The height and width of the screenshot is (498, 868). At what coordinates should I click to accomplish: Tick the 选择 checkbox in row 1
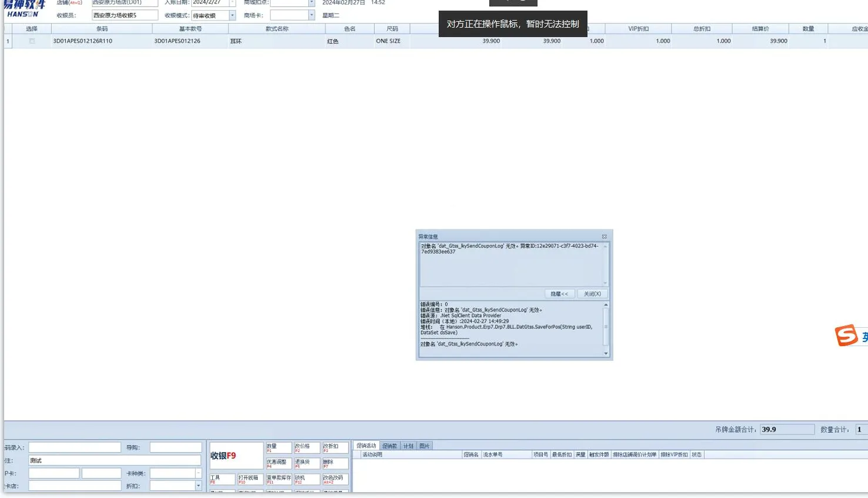coord(32,41)
